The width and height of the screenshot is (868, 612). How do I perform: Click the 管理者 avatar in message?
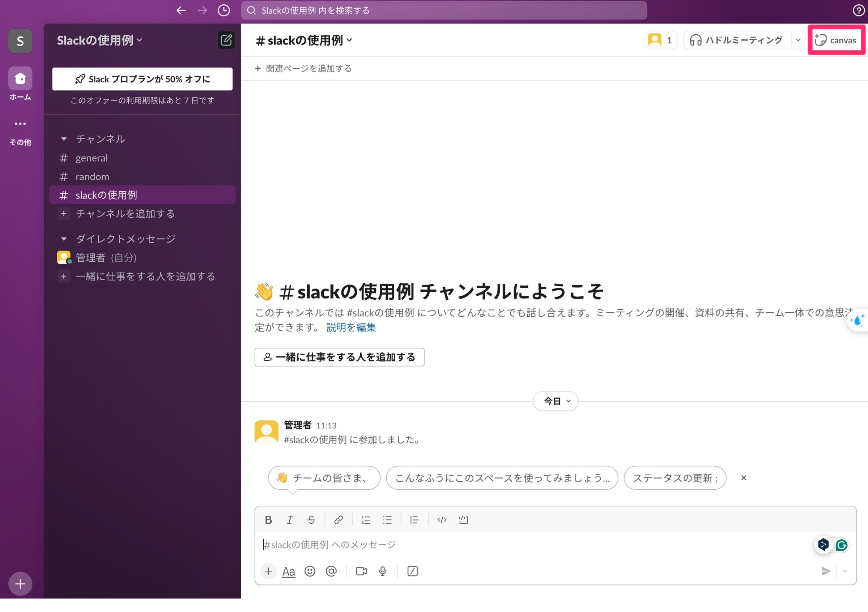[266, 432]
